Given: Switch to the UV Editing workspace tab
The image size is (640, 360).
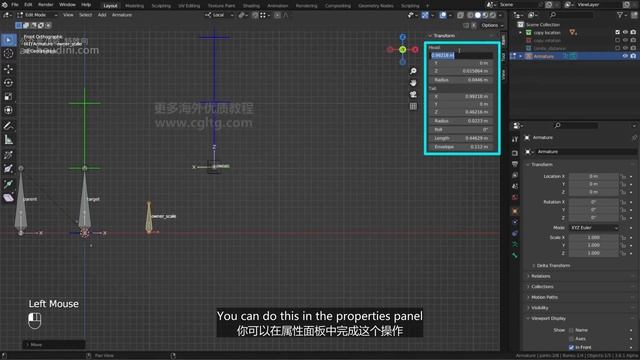Looking at the screenshot, I should point(189,6).
